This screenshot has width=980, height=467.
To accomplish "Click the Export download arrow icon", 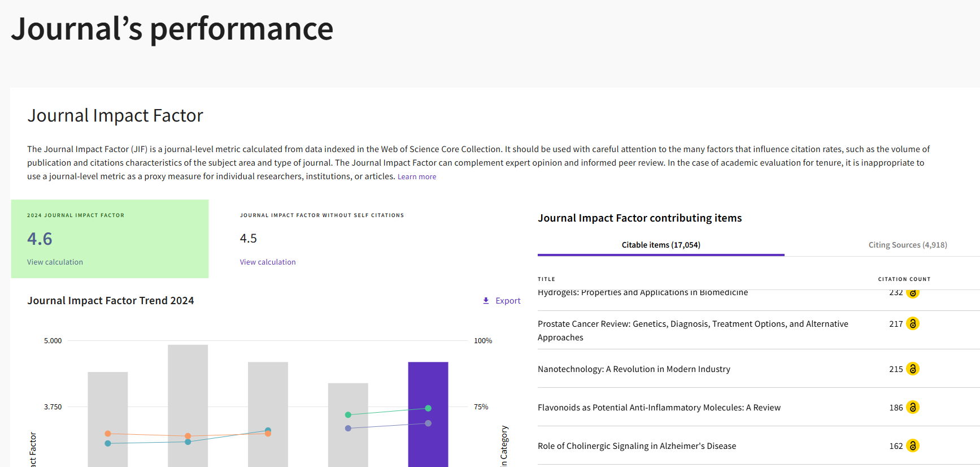I will (x=486, y=301).
